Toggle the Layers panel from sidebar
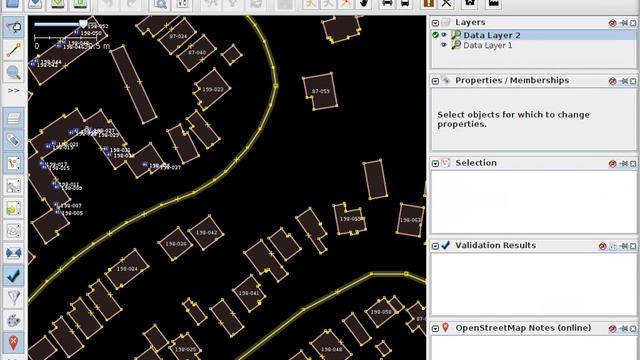The height and width of the screenshot is (360, 640). tap(13, 118)
